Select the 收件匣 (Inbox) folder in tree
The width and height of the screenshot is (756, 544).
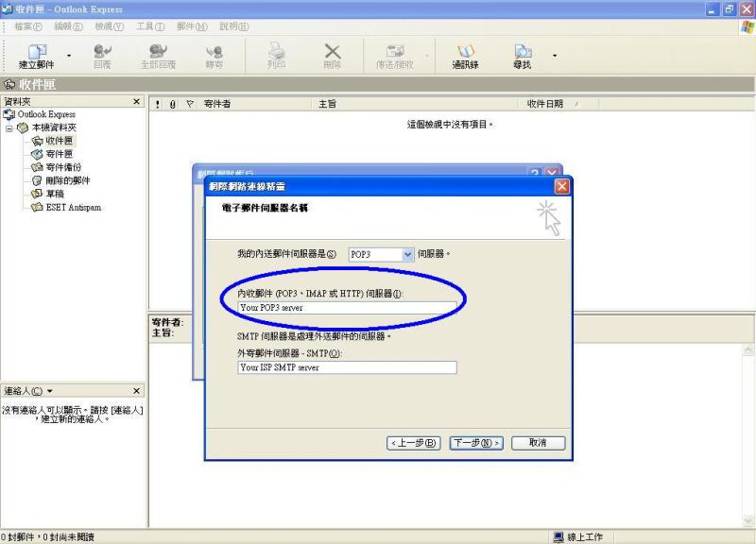point(59,141)
